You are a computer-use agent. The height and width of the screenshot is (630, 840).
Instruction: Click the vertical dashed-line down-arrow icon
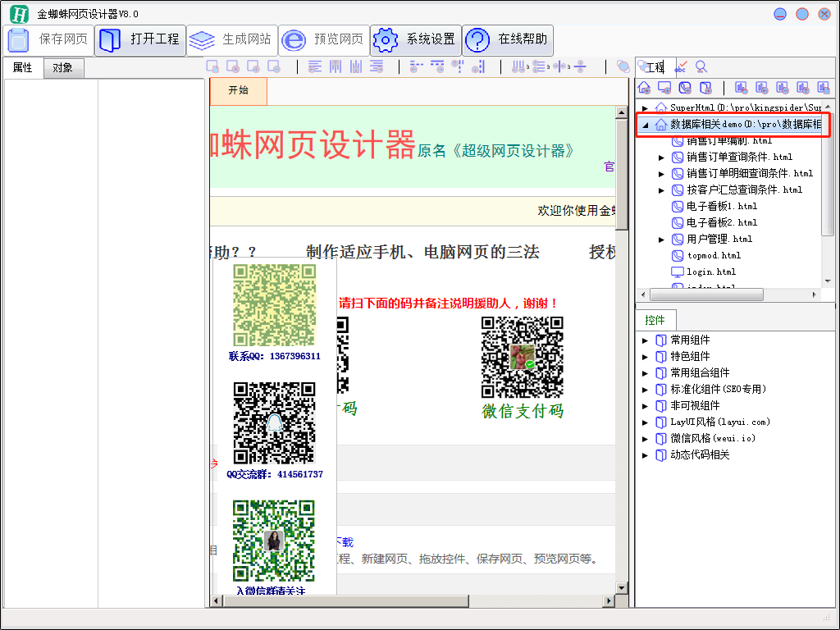(478, 66)
